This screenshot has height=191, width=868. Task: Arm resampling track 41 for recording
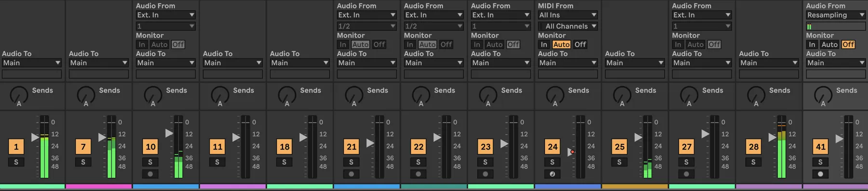[x=820, y=174]
